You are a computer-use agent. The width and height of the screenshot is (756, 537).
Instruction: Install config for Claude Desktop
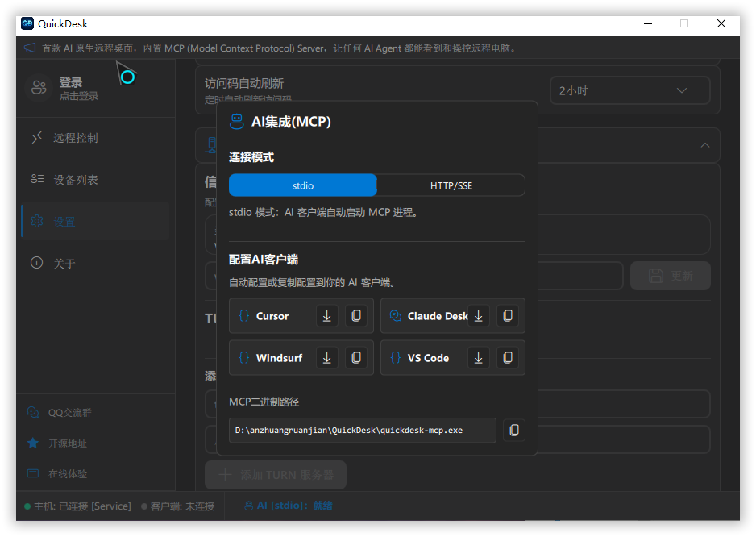coord(479,316)
